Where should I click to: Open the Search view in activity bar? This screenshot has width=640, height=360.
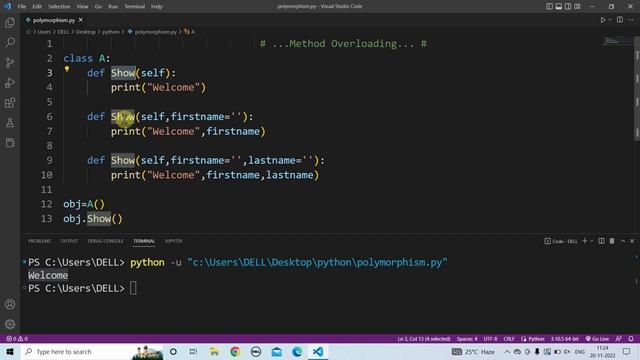[10, 42]
